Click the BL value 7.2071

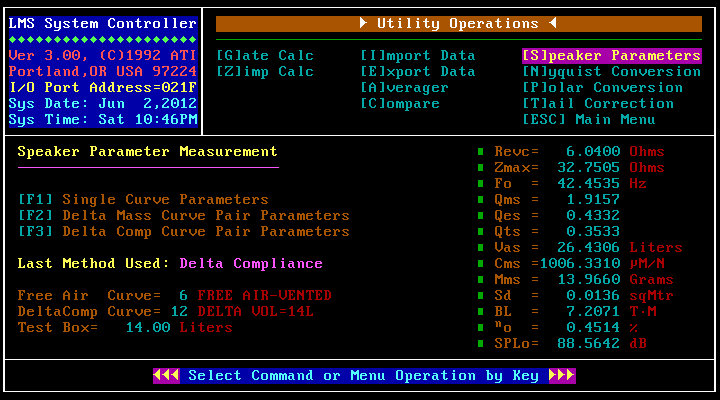click(593, 312)
